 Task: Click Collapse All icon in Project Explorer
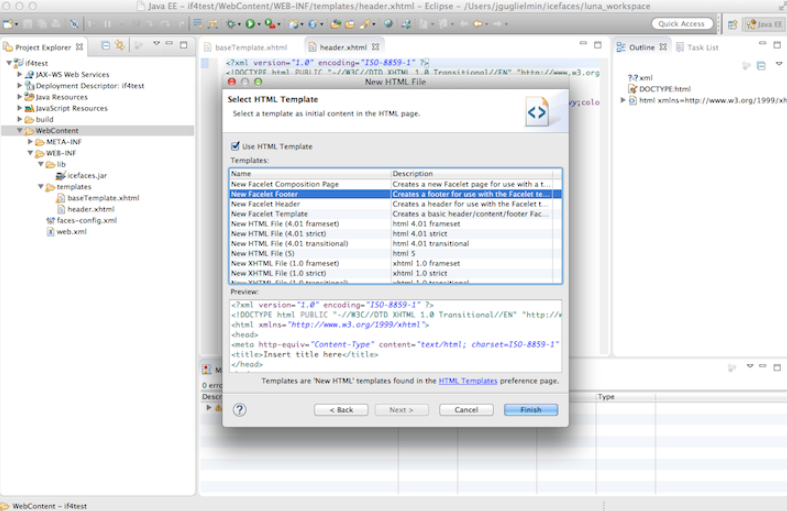[104, 46]
